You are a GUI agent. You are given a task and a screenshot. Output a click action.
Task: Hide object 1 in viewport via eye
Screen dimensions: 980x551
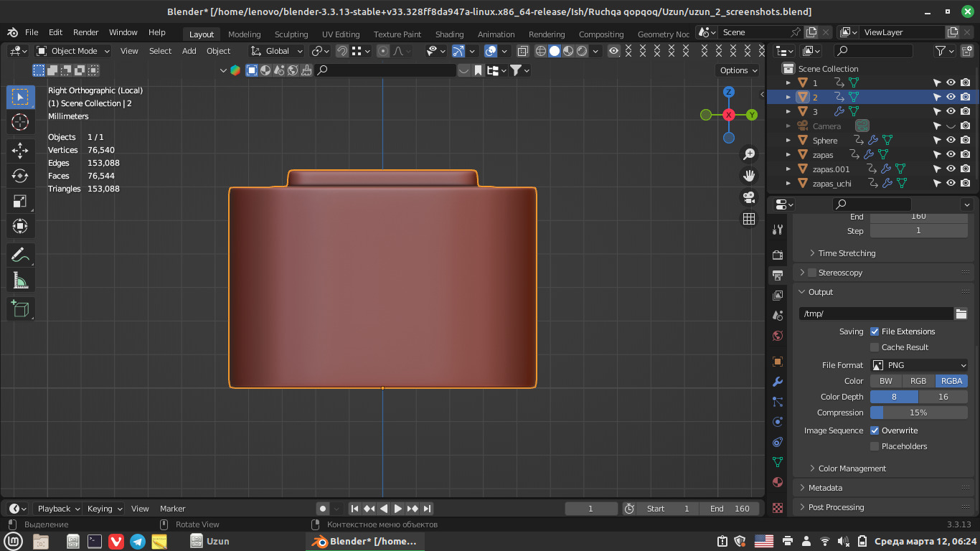click(951, 83)
